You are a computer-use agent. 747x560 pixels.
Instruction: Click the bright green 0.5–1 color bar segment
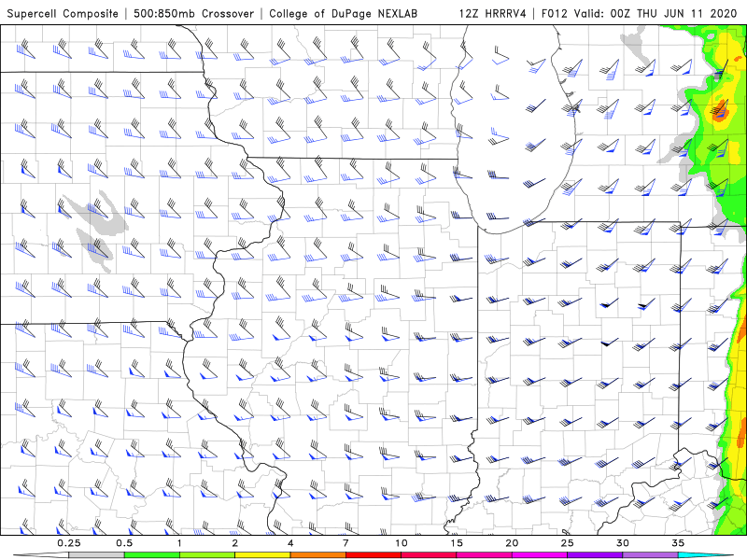point(151,555)
